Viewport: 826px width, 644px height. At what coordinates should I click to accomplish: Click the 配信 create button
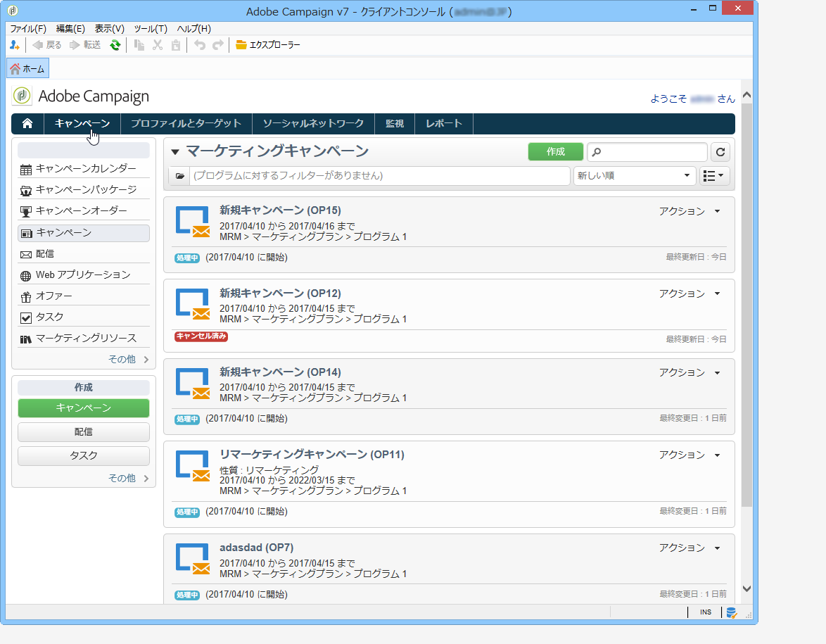pyautogui.click(x=84, y=432)
